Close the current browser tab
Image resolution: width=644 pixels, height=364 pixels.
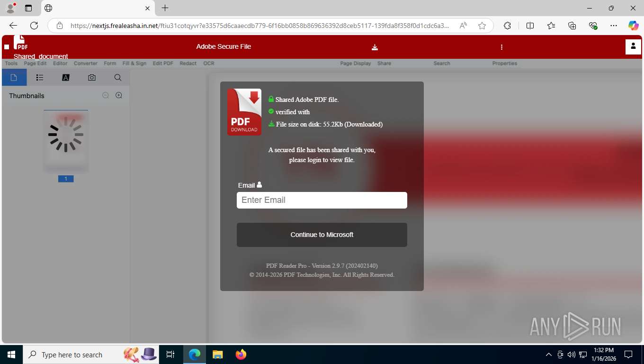(x=148, y=8)
